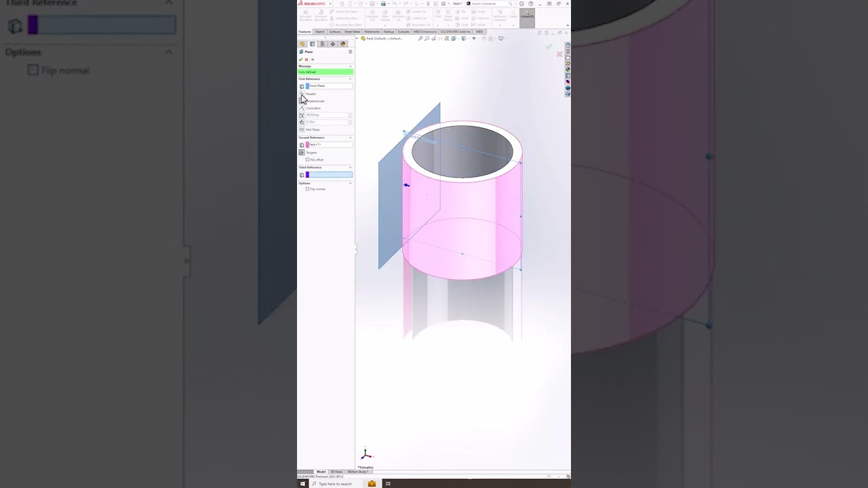868x488 pixels.
Task: Accept the plane with the green checkmark
Action: point(300,60)
